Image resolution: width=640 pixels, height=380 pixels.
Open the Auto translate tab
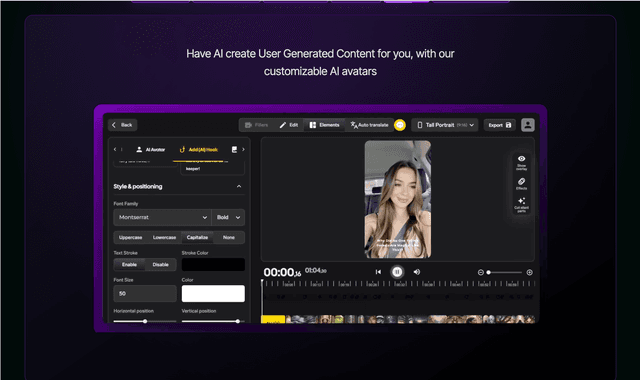coord(369,125)
